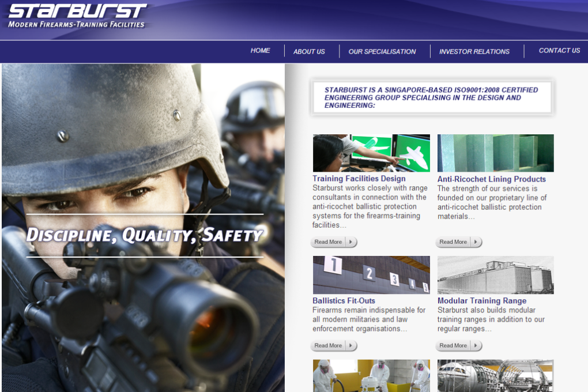
Task: Open the Training Facilities Design heading link
Action: pos(359,179)
